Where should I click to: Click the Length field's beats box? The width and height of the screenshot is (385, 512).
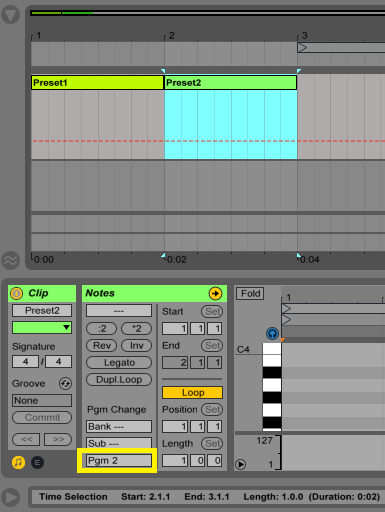[x=198, y=460]
